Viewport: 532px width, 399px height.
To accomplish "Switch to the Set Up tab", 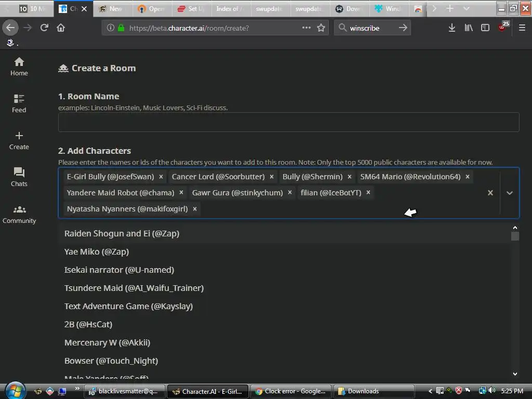I will coord(191,9).
